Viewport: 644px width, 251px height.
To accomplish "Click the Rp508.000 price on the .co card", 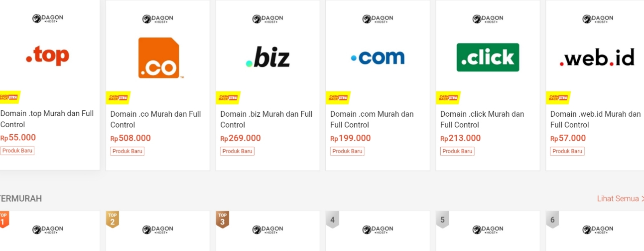I will click(130, 138).
